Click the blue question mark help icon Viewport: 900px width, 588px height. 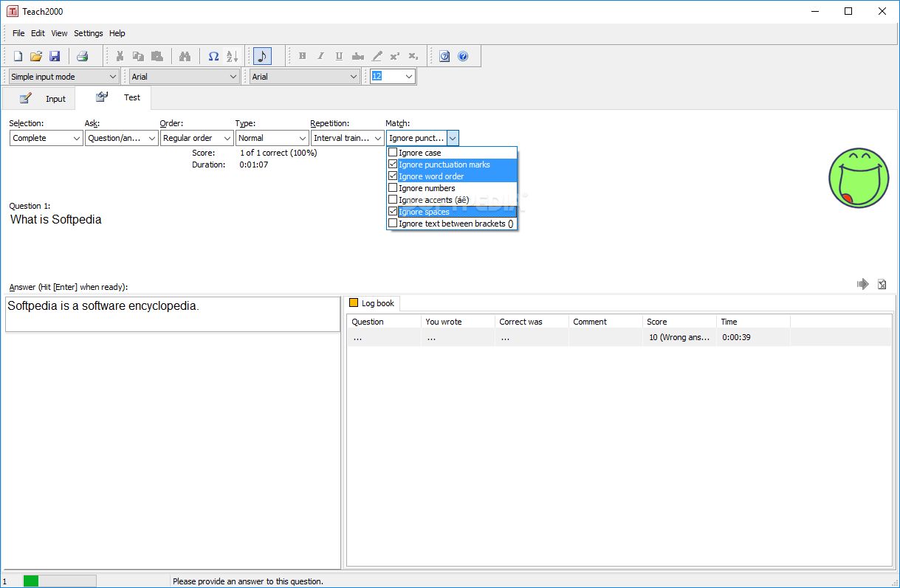463,56
